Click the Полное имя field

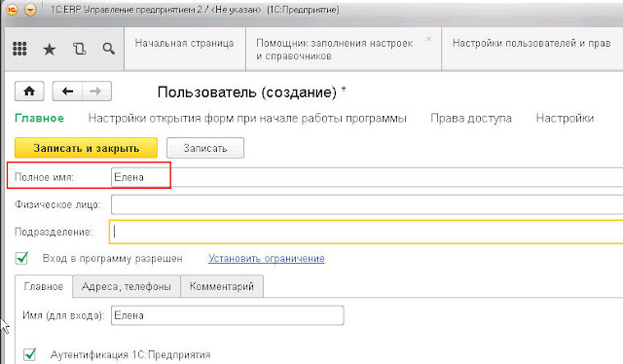click(367, 177)
